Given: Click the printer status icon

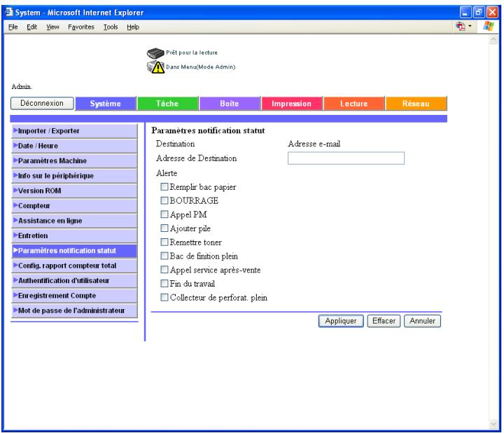Looking at the screenshot, I should (x=155, y=53).
